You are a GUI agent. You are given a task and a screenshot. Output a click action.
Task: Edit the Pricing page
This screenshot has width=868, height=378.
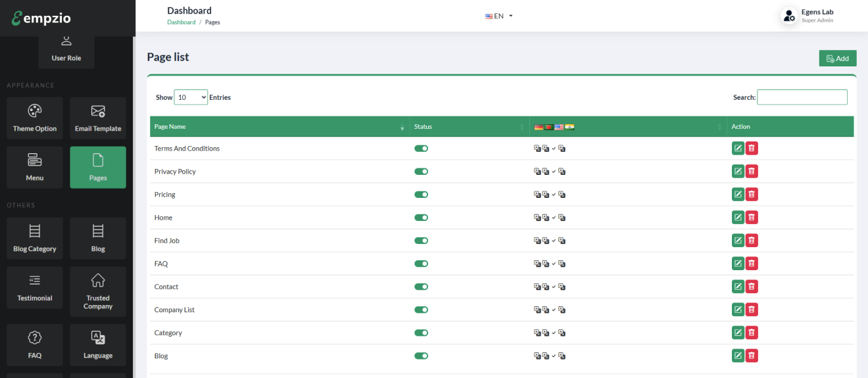[x=738, y=195]
